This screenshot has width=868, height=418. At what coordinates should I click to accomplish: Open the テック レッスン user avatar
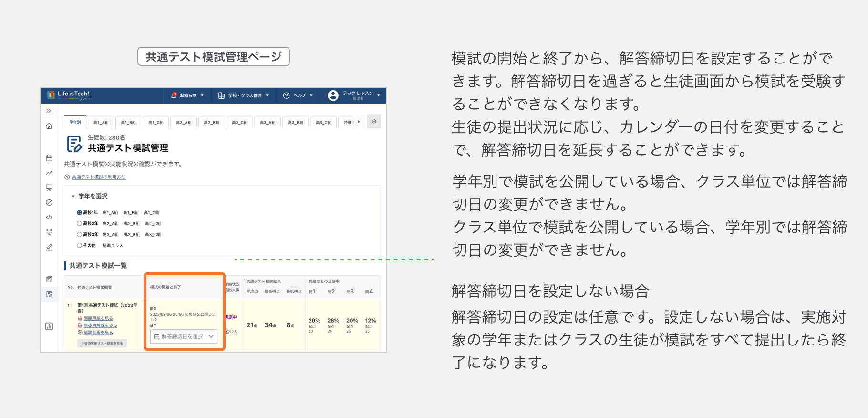333,95
